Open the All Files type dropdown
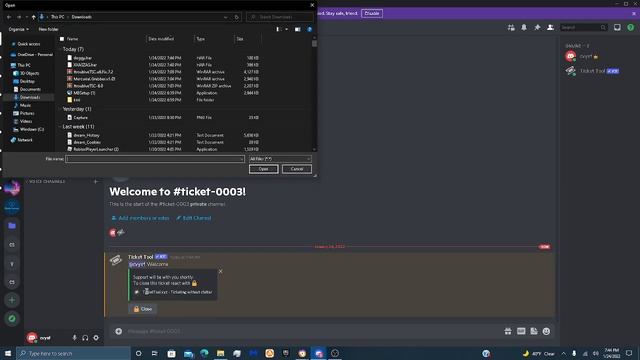The width and height of the screenshot is (640, 360). coord(280,159)
